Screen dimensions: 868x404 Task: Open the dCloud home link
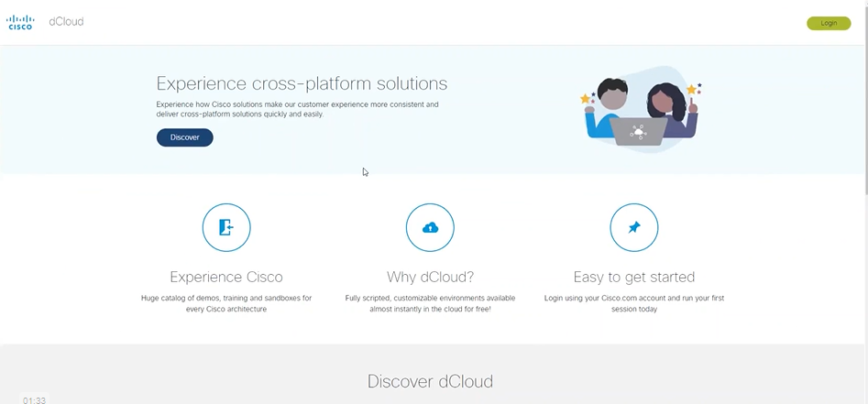click(66, 22)
